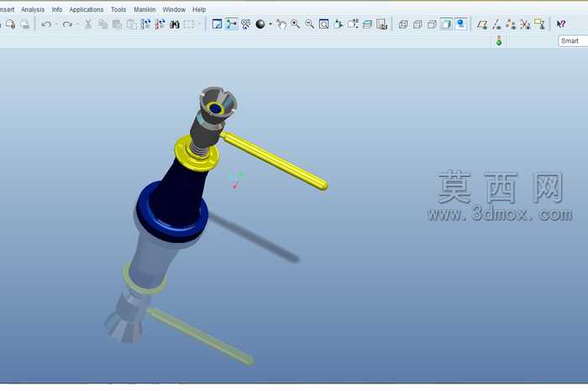This screenshot has height=391, width=588.
Task: Open the Manikin menu
Action: (x=144, y=10)
